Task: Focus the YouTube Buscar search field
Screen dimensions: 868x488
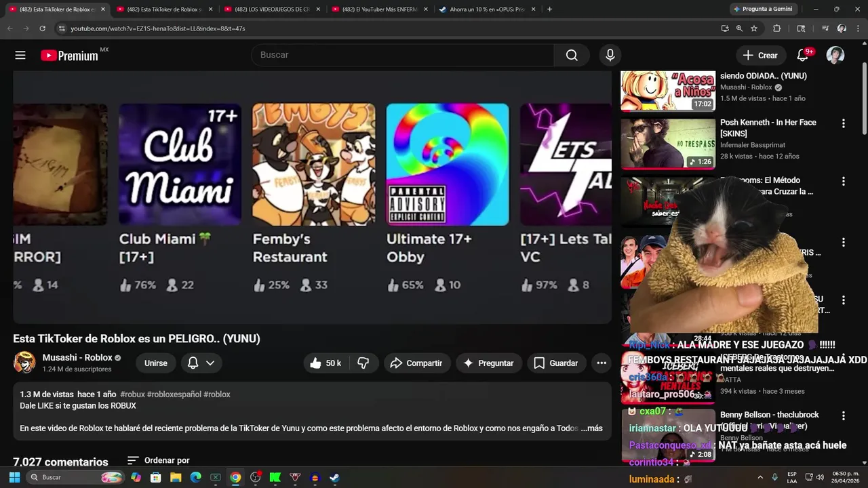Action: pos(403,55)
